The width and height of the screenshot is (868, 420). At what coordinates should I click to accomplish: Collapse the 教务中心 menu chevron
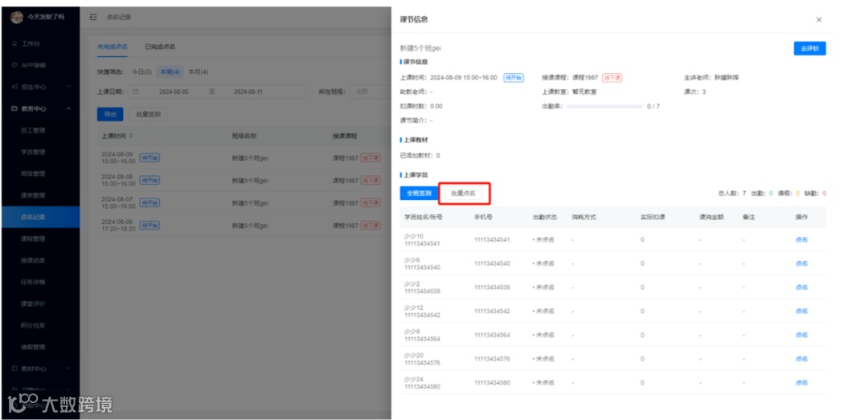pyautogui.click(x=68, y=108)
